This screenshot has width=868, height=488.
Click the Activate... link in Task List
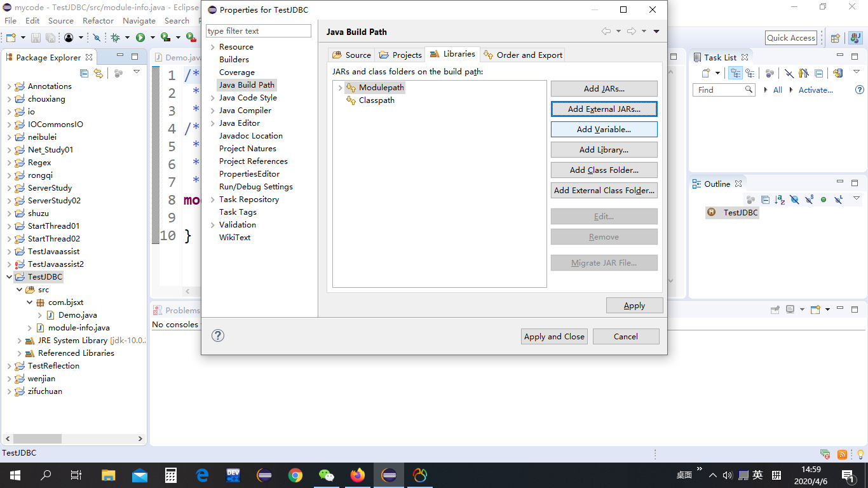coord(815,90)
